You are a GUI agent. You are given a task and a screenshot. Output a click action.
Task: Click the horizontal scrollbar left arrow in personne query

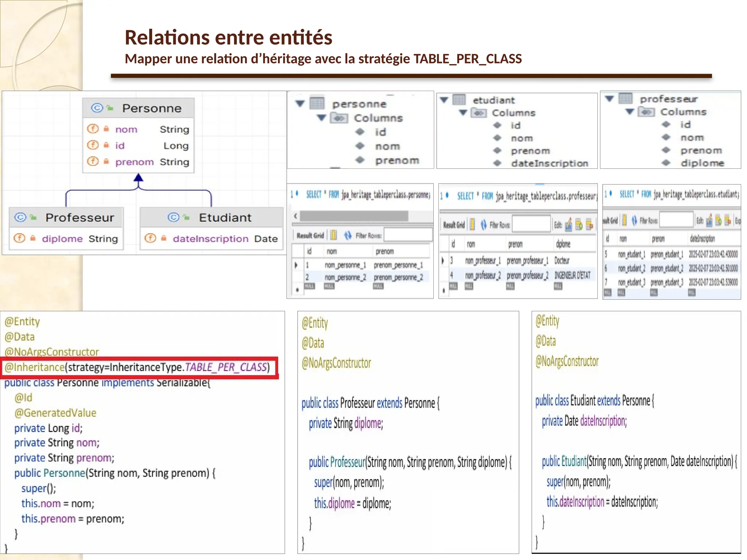tap(295, 216)
